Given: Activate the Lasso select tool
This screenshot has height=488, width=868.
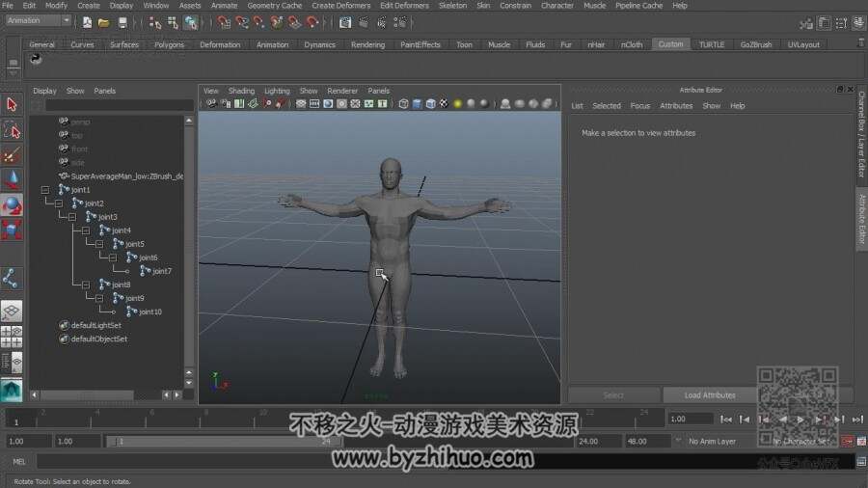Looking at the screenshot, I should tap(12, 130).
